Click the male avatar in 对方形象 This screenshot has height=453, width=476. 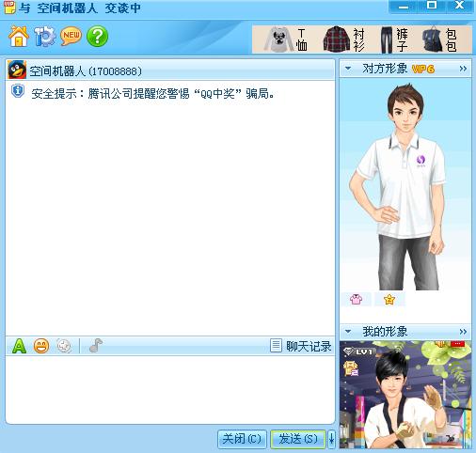point(399,187)
